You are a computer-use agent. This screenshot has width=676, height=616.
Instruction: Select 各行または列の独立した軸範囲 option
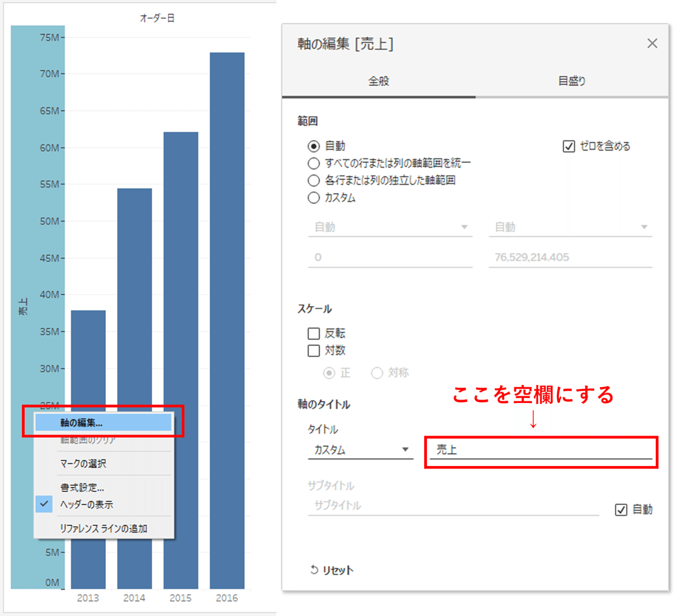314,179
